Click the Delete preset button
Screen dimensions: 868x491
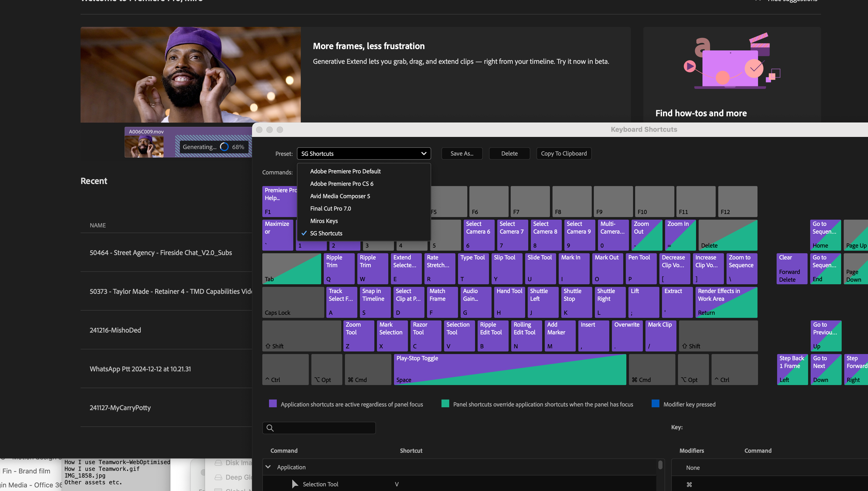[509, 154]
